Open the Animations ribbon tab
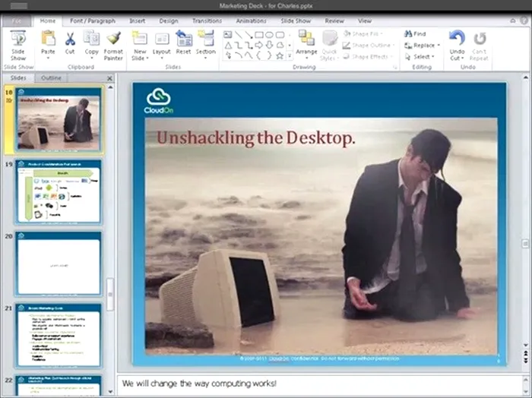Screen dimensions: 532x398 (x=252, y=21)
